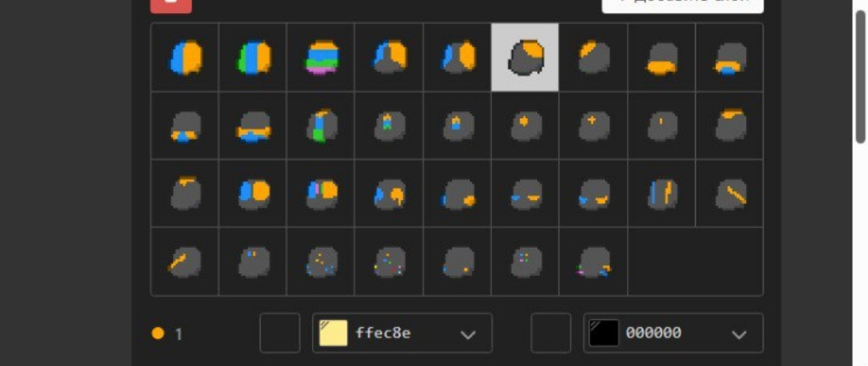Click the pale yellow ffec8e color swatch
Viewport: 868px width, 366px height.
(x=334, y=333)
